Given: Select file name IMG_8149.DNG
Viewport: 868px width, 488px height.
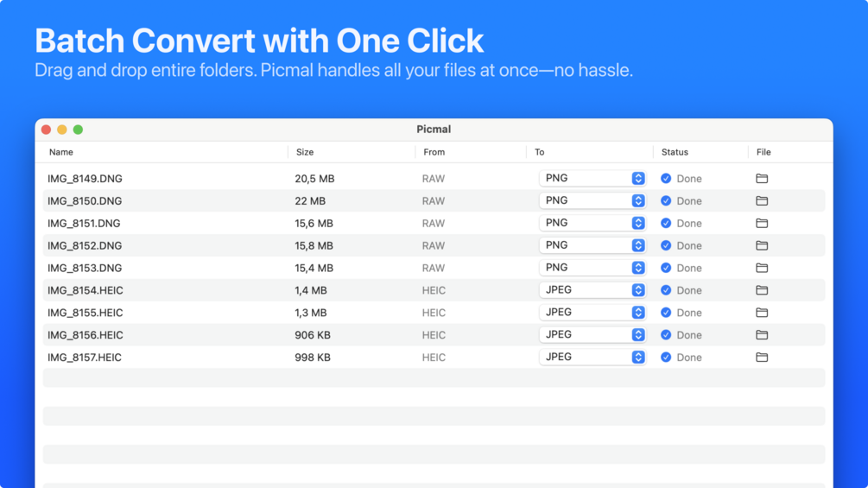Looking at the screenshot, I should point(85,179).
